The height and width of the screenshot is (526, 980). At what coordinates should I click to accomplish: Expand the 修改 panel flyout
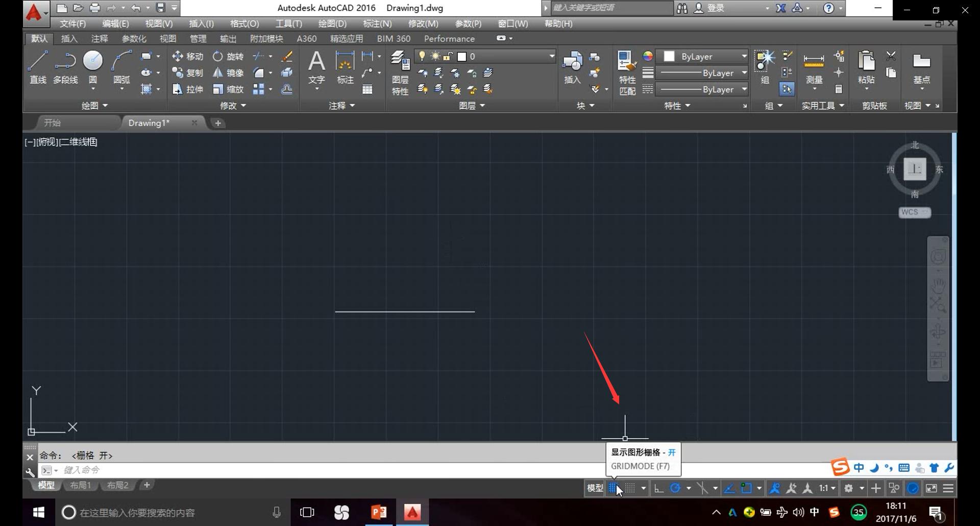click(233, 105)
